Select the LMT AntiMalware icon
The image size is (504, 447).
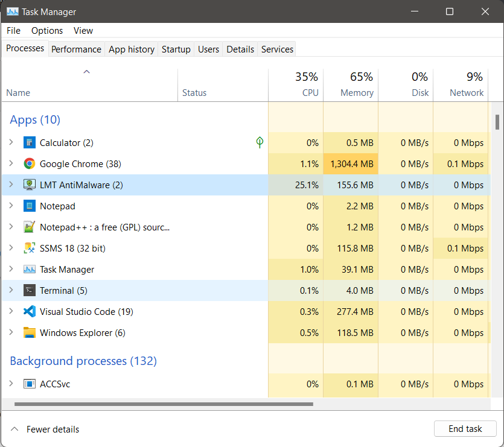click(x=29, y=185)
